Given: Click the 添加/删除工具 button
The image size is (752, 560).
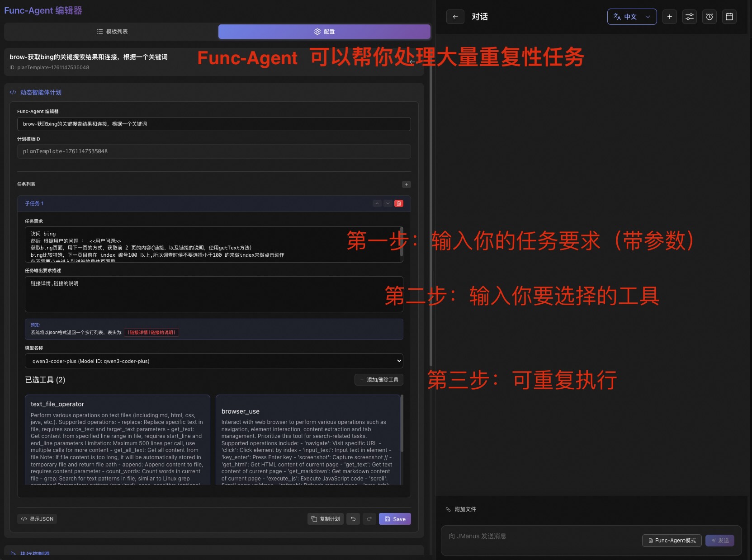Looking at the screenshot, I should point(378,380).
